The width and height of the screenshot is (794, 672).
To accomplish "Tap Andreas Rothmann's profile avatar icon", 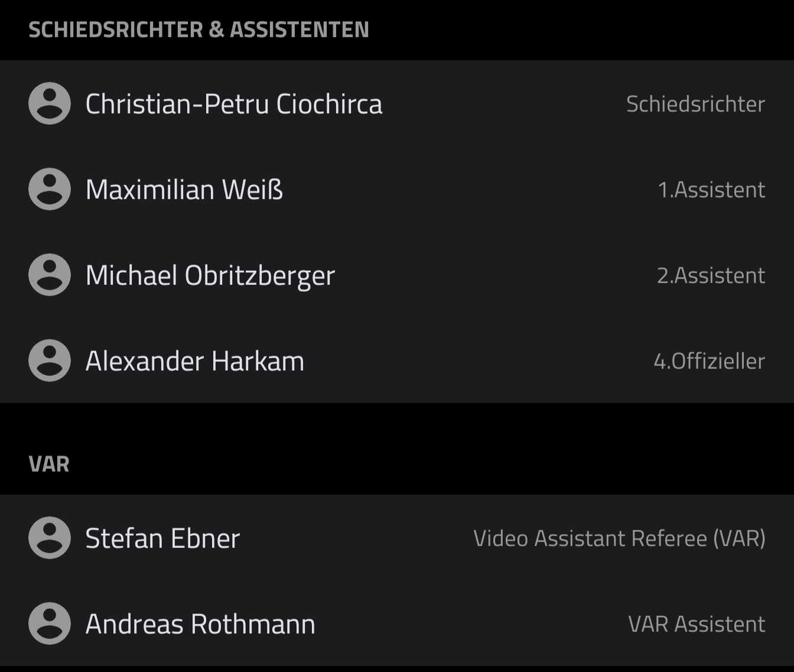I will tap(50, 624).
